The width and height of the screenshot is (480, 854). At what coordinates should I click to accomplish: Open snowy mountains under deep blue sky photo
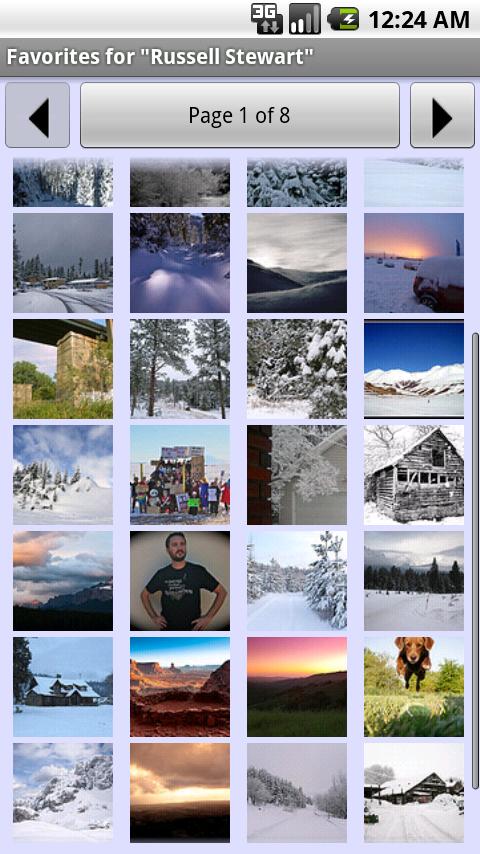414,369
